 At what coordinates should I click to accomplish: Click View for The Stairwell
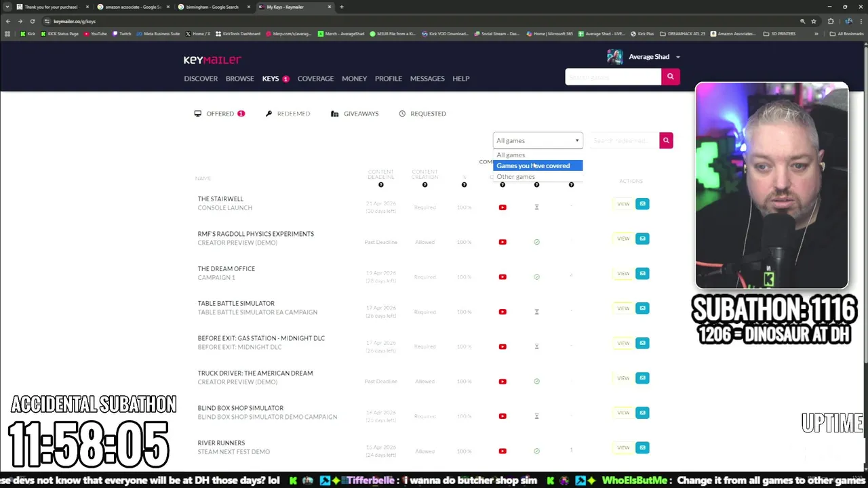point(623,203)
